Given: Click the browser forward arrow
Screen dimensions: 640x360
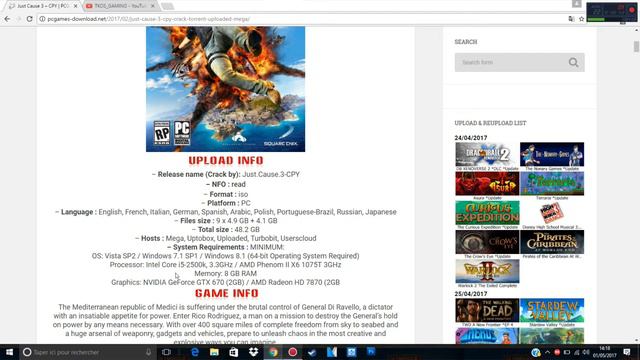Looking at the screenshot, I should tap(18, 19).
